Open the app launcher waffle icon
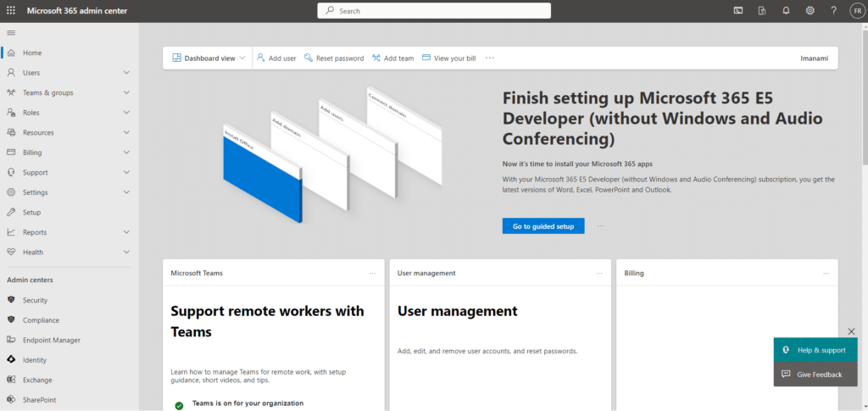 tap(11, 10)
